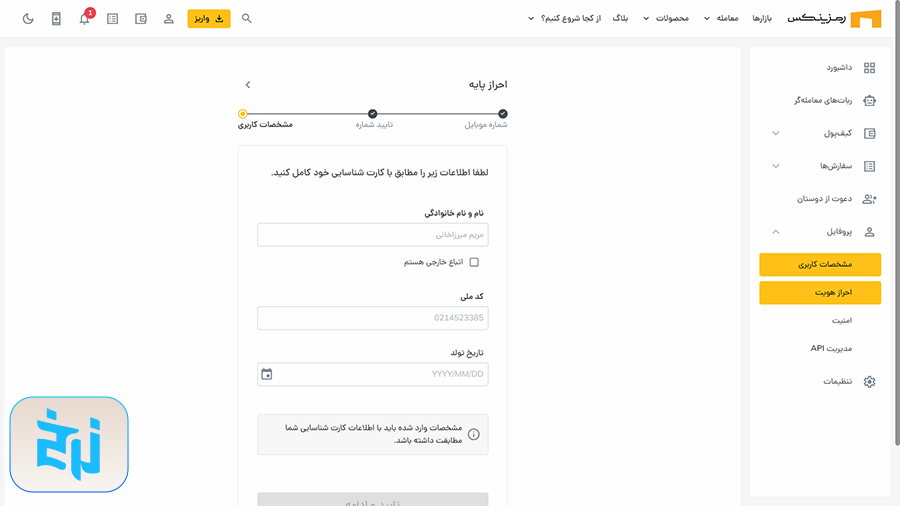The image size is (900, 506).
Task: Open the Blog (بلاگ) menu item
Action: 620,18
